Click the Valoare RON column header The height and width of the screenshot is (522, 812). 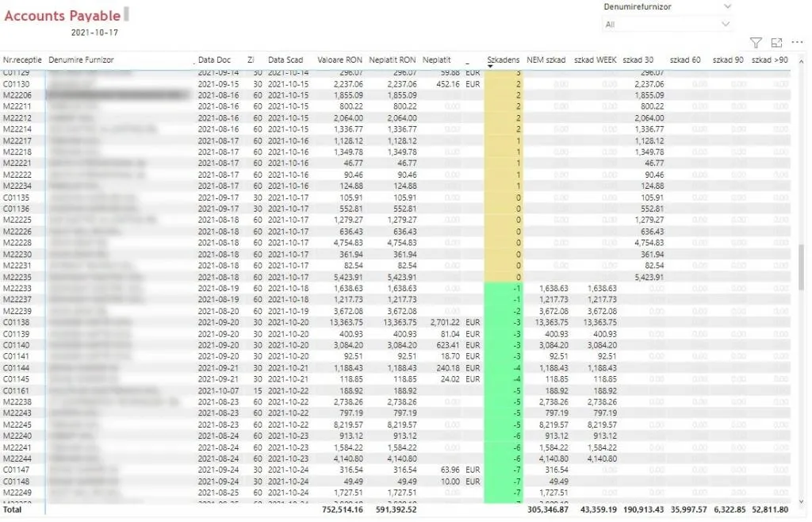[x=339, y=59]
